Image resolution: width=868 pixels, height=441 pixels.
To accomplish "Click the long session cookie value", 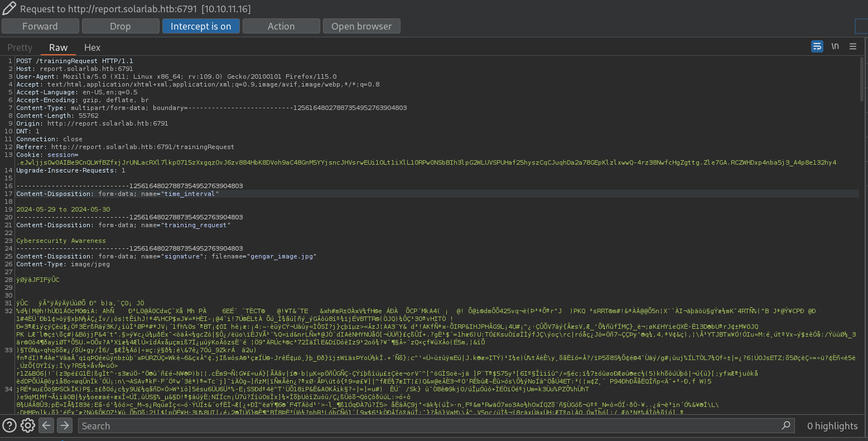I will point(426,162).
